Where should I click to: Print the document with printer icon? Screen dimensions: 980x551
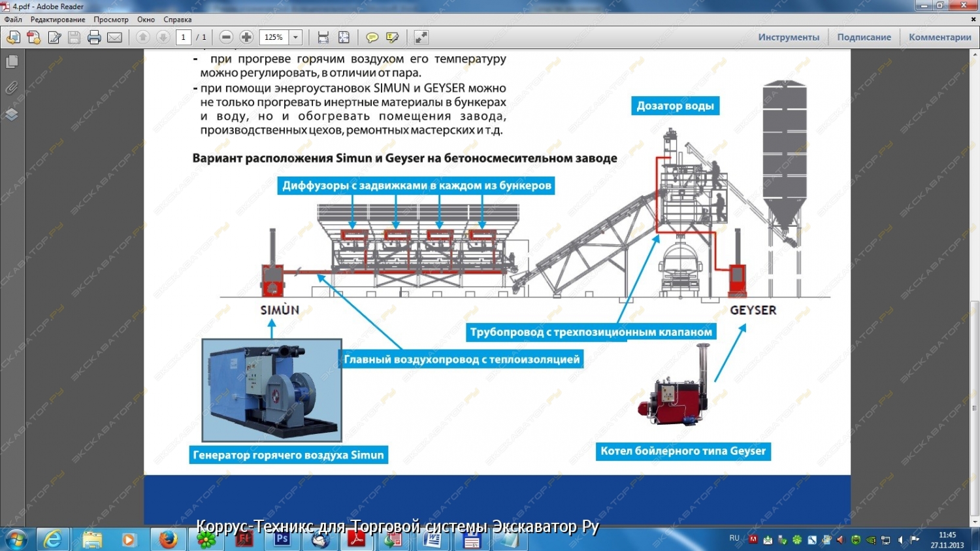click(x=94, y=37)
